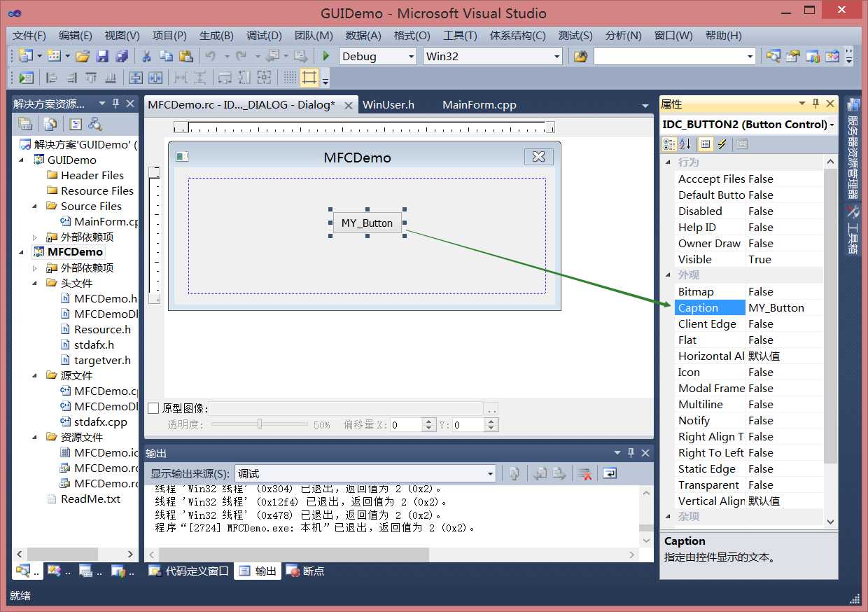Screen dimensions: 868x612
Task: Click the Align Lefts icon
Action: point(52,78)
